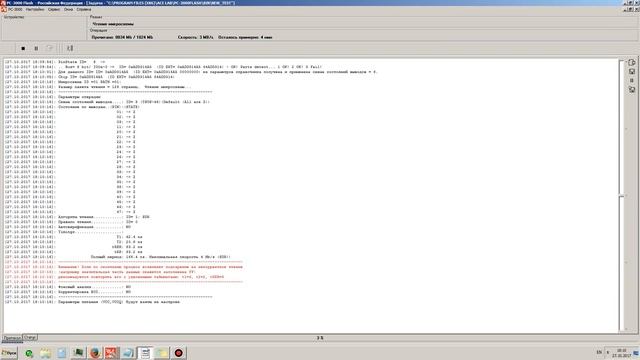Select the active PC-3000 task window in taskbar
The image size is (640, 360).
point(145,353)
